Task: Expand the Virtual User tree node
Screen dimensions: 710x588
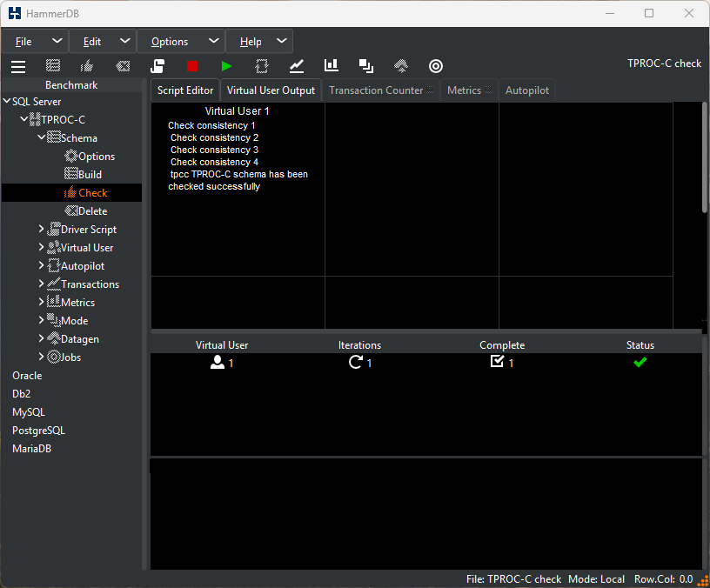Action: 41,247
